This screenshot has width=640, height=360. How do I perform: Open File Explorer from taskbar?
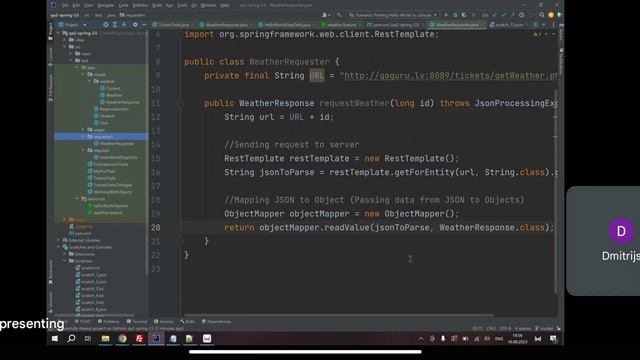(x=105, y=338)
